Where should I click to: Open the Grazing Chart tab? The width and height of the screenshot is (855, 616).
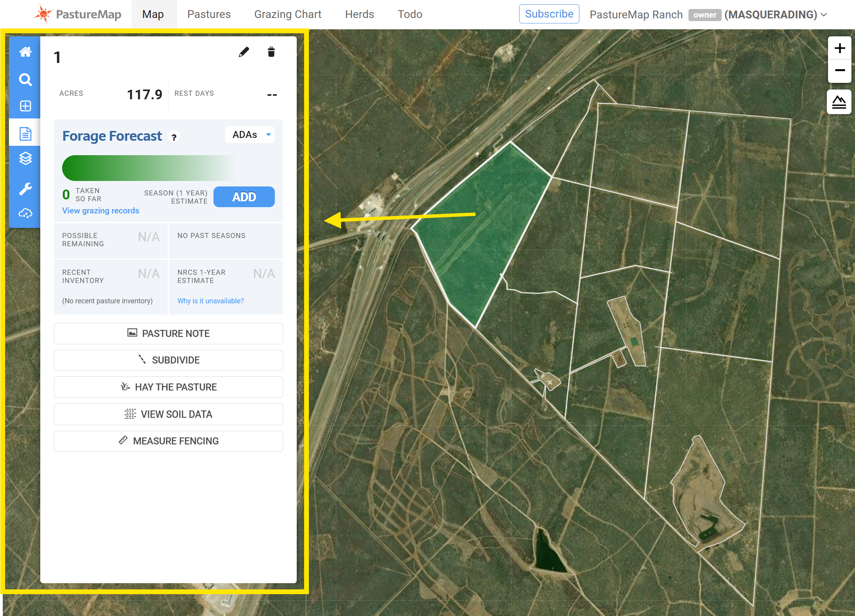288,14
